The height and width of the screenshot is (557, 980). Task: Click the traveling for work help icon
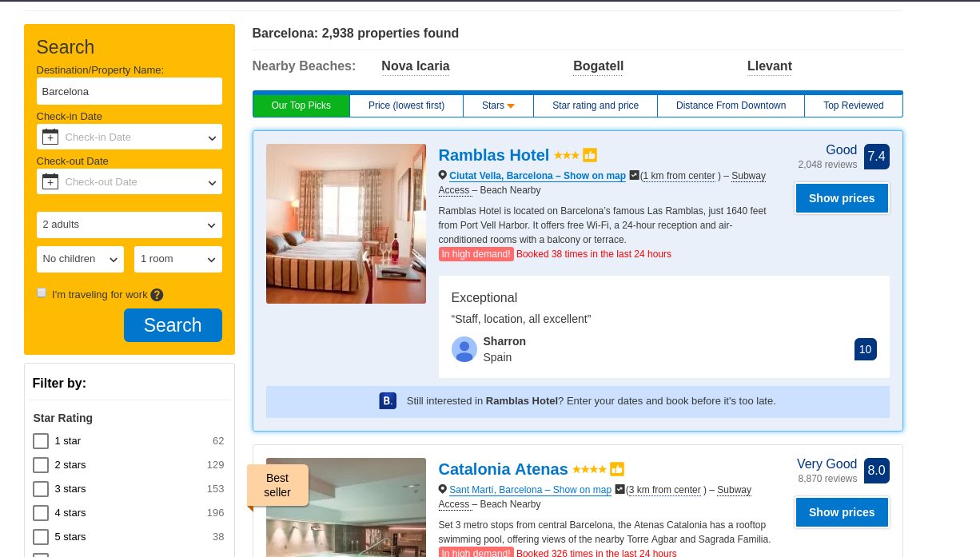pyautogui.click(x=157, y=295)
